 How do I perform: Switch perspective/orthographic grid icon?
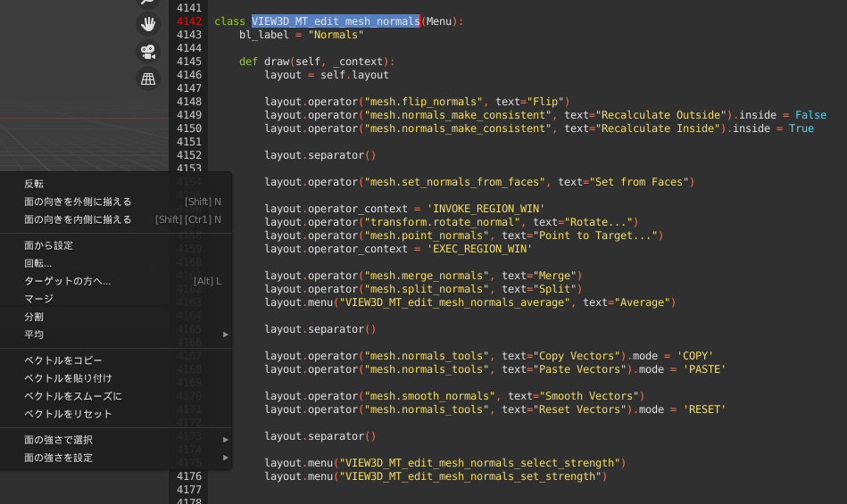(x=148, y=78)
